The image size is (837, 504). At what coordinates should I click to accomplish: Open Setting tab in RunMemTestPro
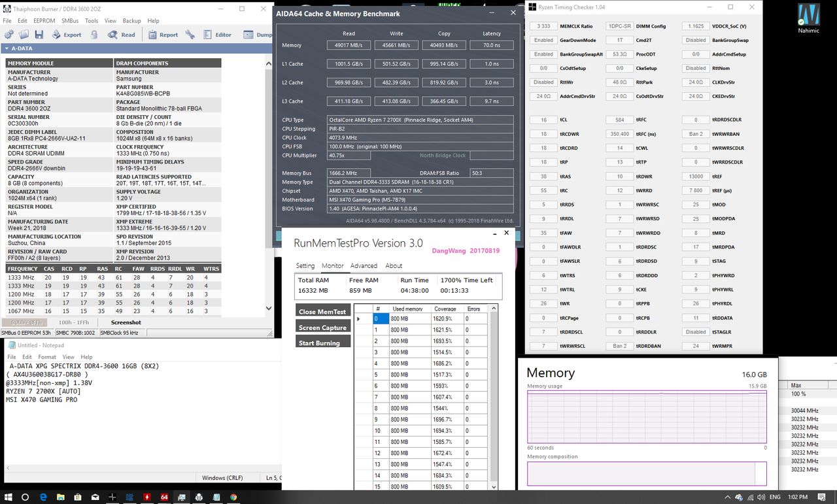305,266
